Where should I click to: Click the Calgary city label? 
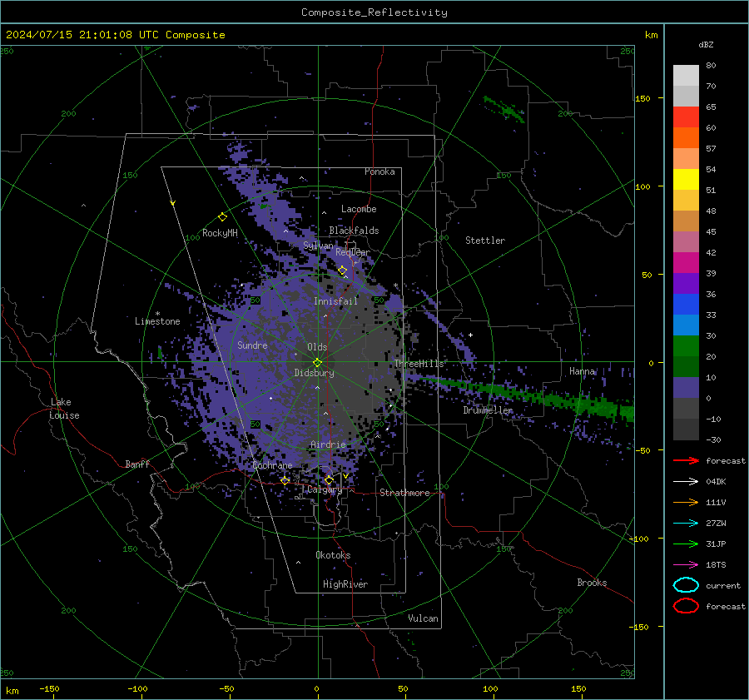coord(325,489)
